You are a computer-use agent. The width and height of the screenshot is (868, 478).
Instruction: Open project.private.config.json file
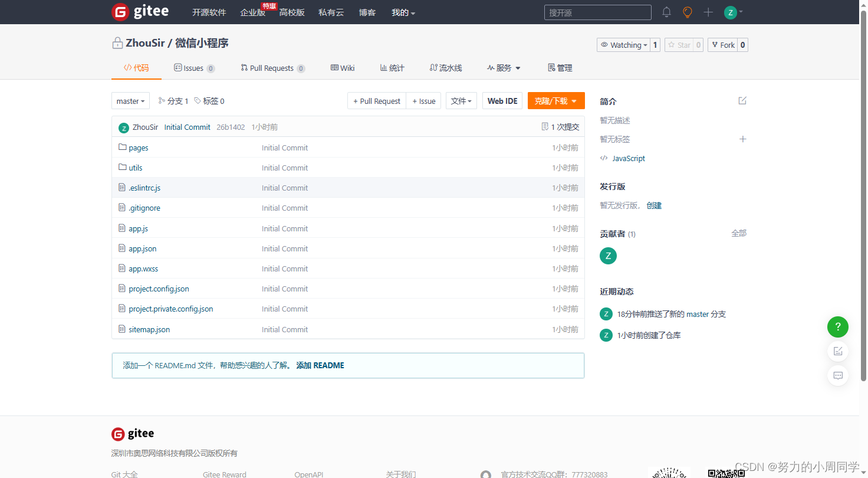(171, 309)
